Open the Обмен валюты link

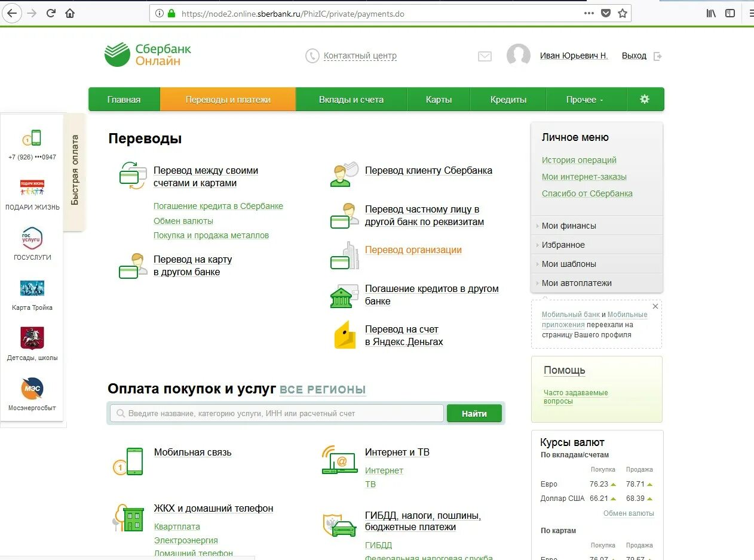point(183,220)
